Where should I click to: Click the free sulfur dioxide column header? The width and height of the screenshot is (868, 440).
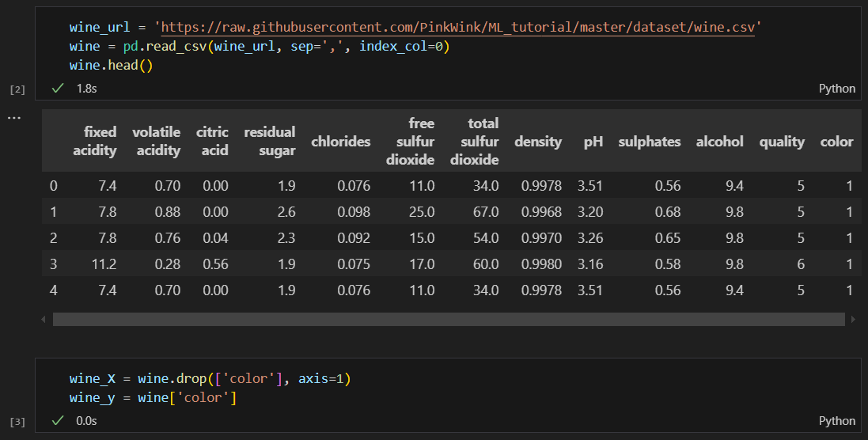pyautogui.click(x=410, y=141)
